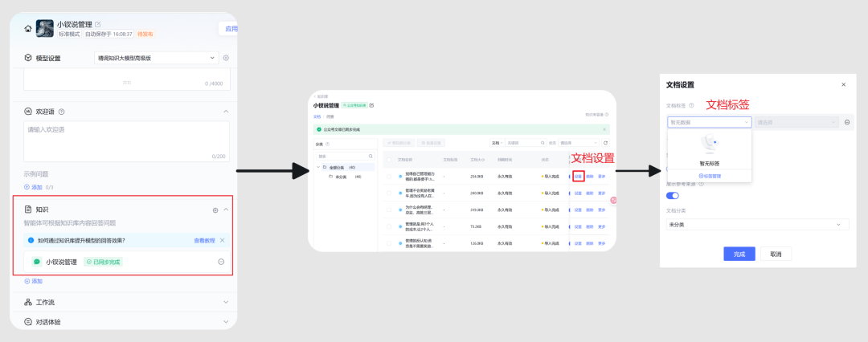Viewport: 868px width, 342px height.
Task: Dismiss the knowledge base tip banner
Action: pos(223,241)
